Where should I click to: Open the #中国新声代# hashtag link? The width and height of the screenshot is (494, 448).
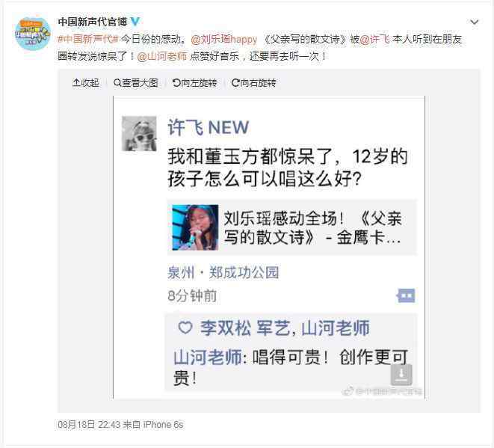(88, 39)
